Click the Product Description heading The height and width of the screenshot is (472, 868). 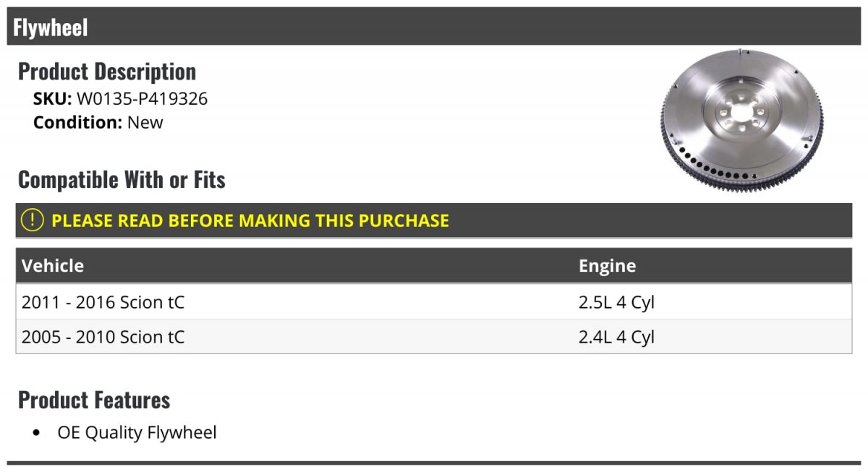coord(107,72)
